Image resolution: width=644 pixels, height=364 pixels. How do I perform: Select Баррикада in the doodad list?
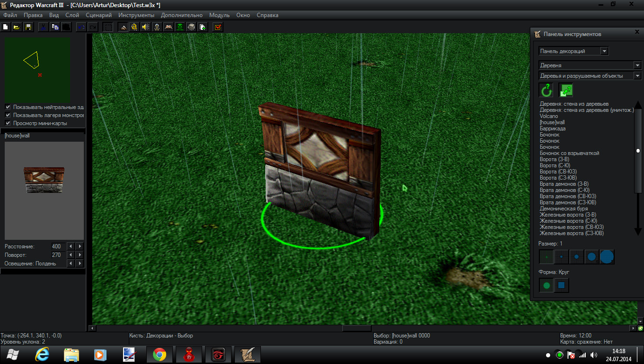tap(553, 128)
